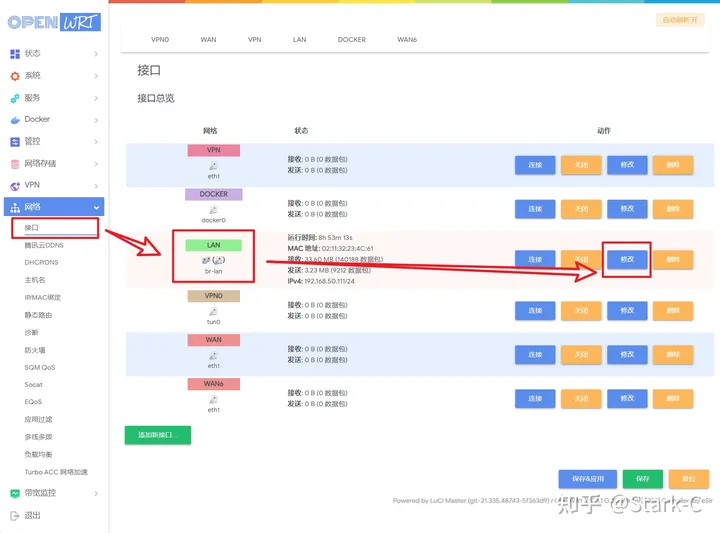Screen dimensions: 720x533
Task: Click the green LAN name badge
Action: coord(214,245)
